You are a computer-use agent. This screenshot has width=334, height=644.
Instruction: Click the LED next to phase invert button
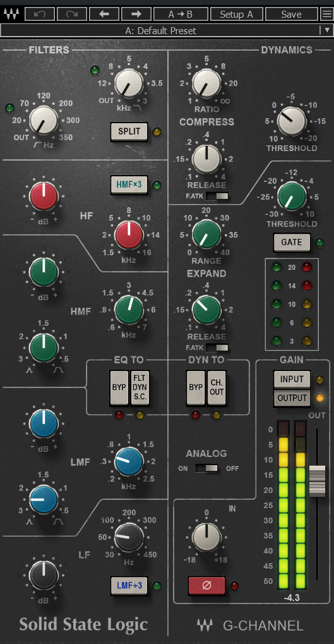click(x=235, y=586)
